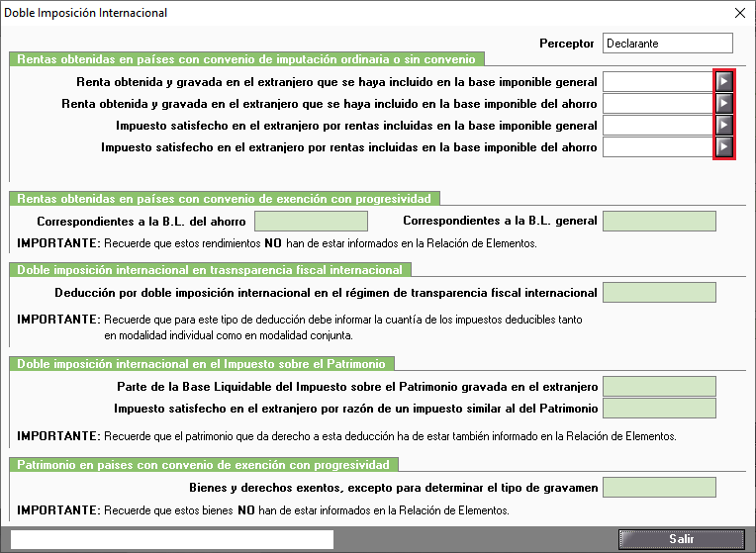The width and height of the screenshot is (756, 553).
Task: Click label 'Bienes y derechos exentos, excepto para determinar el tipo de gravamen'
Action: click(x=394, y=488)
